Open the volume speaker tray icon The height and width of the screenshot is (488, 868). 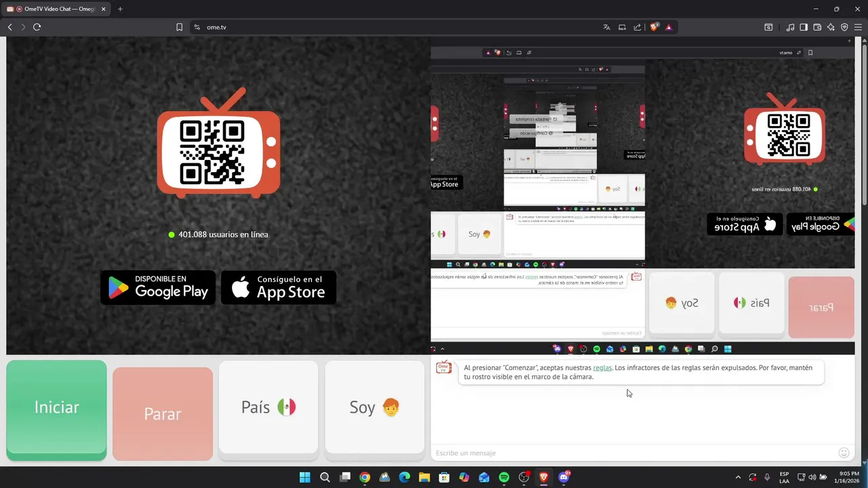pos(812,477)
